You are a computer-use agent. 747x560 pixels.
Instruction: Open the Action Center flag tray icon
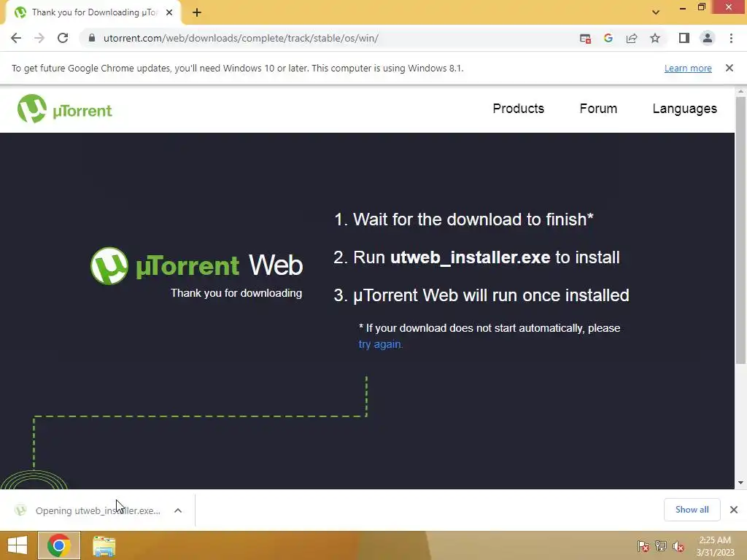[x=643, y=546]
